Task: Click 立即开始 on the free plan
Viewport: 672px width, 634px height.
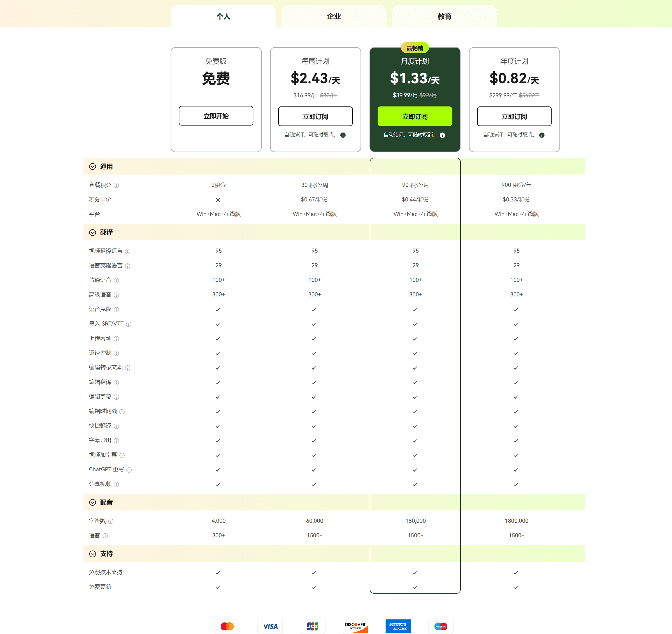Action: (216, 116)
